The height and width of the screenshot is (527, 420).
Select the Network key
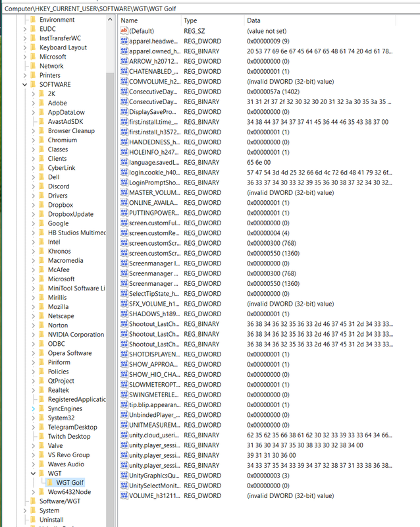coord(51,66)
